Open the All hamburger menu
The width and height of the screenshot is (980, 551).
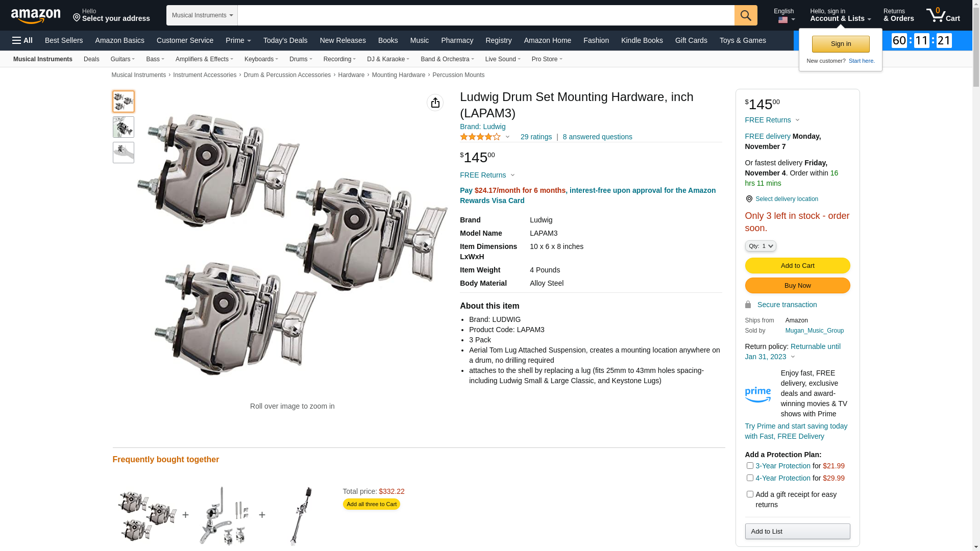pyautogui.click(x=22, y=40)
